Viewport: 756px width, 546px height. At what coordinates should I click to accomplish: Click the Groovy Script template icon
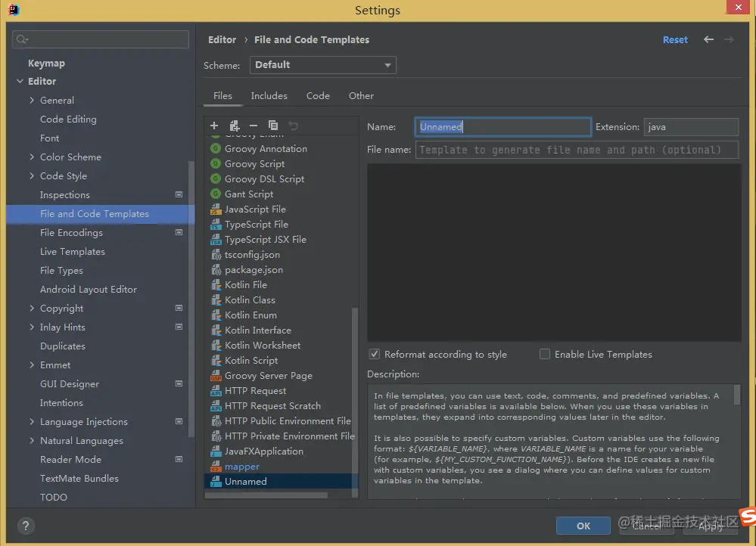[x=216, y=164]
